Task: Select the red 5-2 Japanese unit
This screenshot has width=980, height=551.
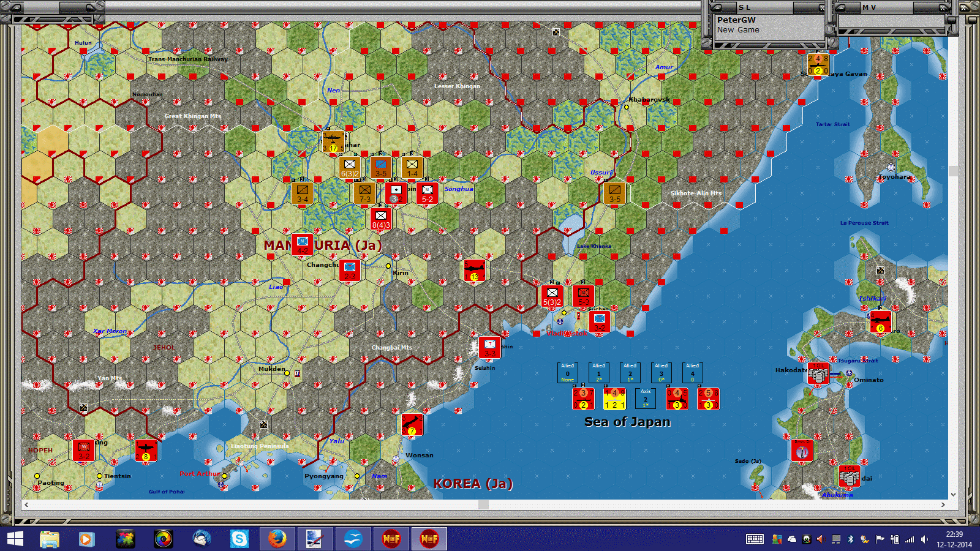Action: 428,193
